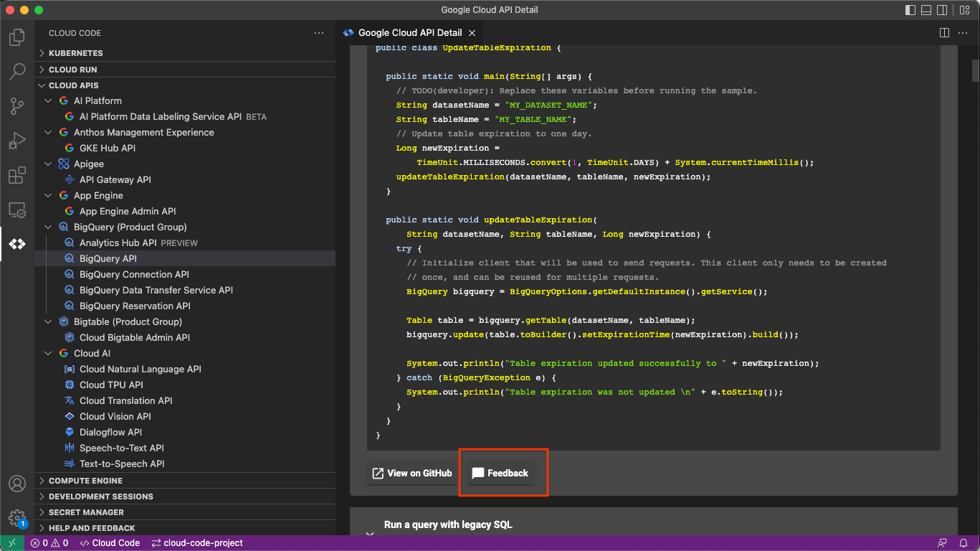
Task: Expand the Secret Manager section
Action: point(185,512)
